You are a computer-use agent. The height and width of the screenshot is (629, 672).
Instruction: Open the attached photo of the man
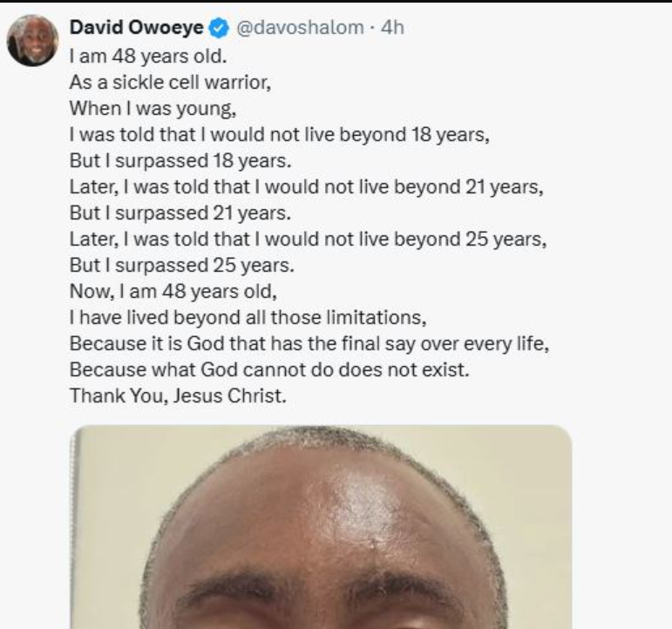tap(321, 527)
